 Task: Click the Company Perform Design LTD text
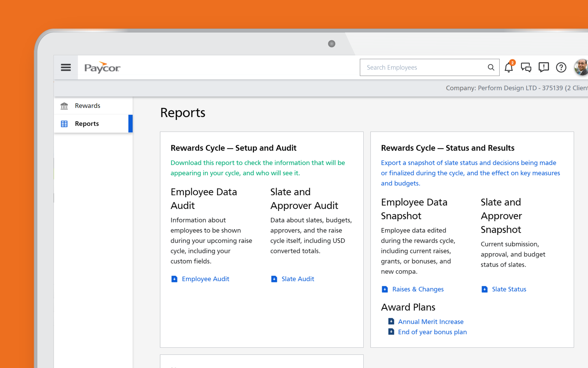517,88
